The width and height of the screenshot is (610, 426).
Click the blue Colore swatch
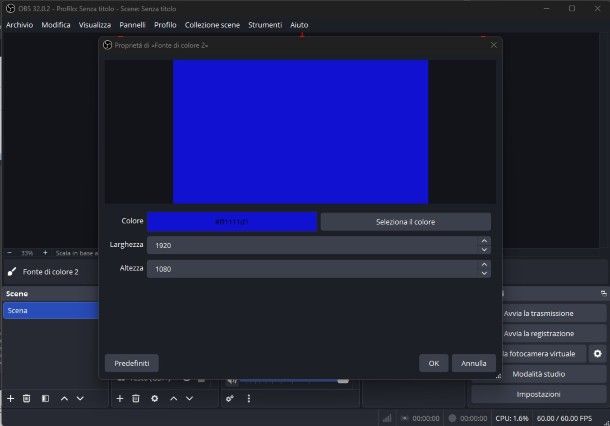232,221
